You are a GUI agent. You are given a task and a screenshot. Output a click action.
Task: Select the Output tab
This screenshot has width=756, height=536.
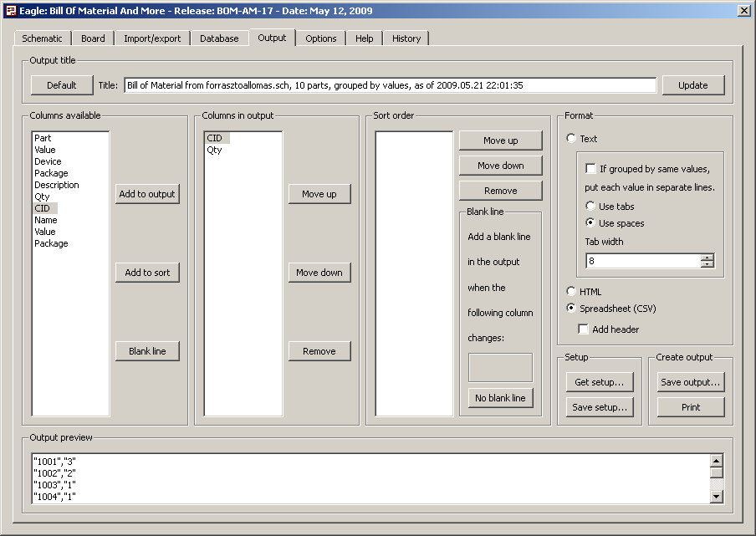pyautogui.click(x=272, y=38)
